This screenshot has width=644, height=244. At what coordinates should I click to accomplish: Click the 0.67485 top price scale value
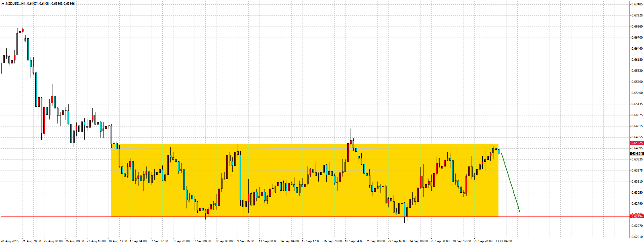[x=637, y=4]
